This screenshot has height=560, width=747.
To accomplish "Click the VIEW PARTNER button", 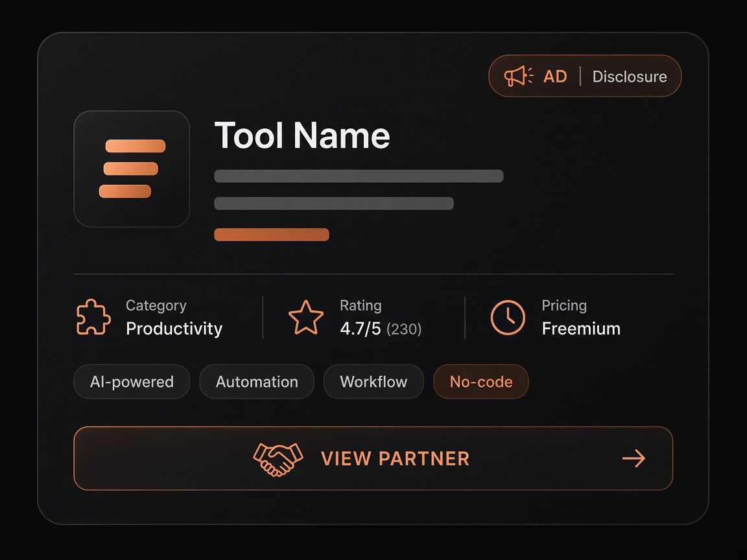I will (x=373, y=458).
